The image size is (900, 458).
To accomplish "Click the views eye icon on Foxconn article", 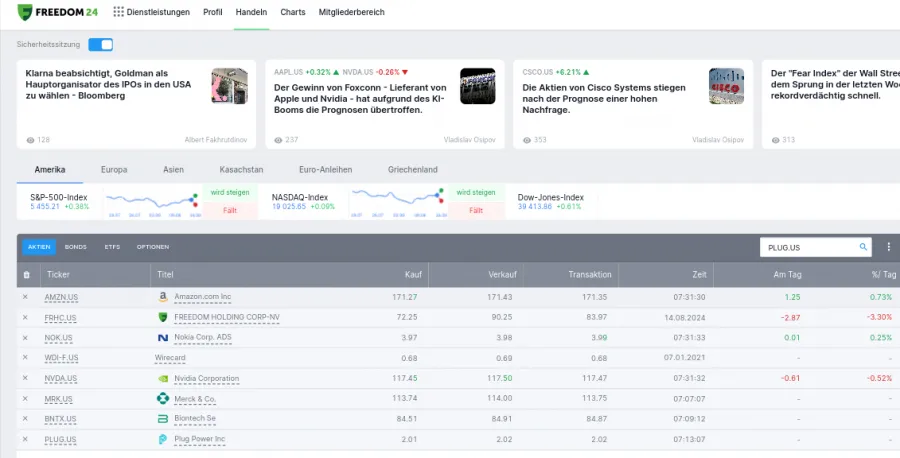I will coord(278,140).
